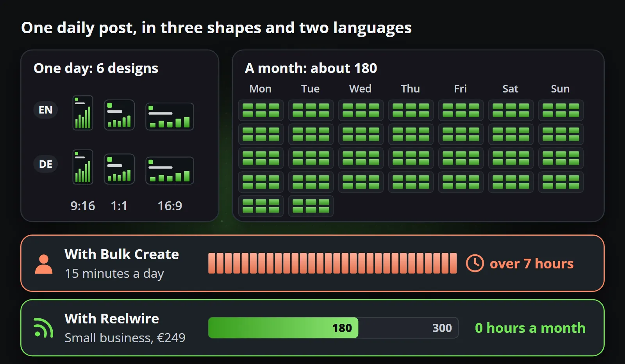Select the Fri column header

pyautogui.click(x=461, y=89)
